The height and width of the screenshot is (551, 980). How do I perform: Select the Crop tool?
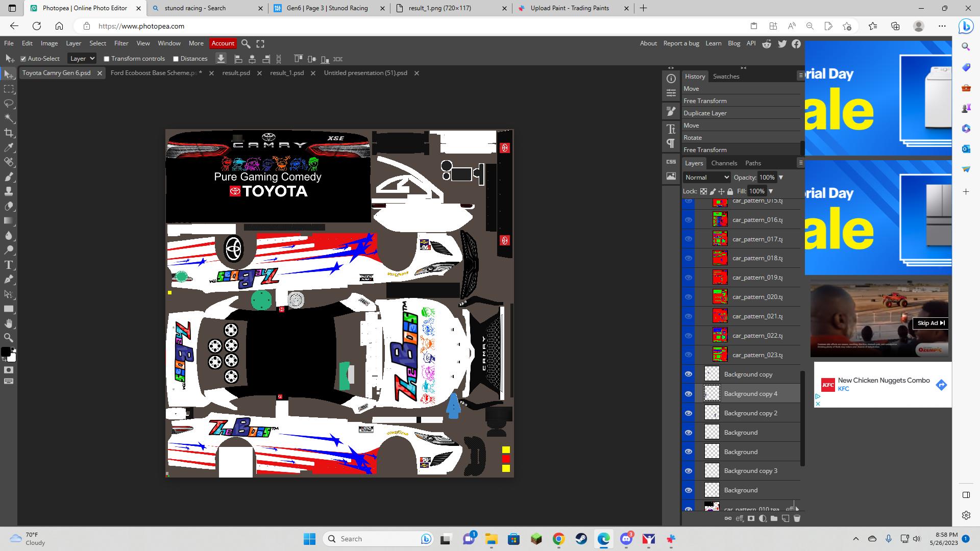(9, 133)
